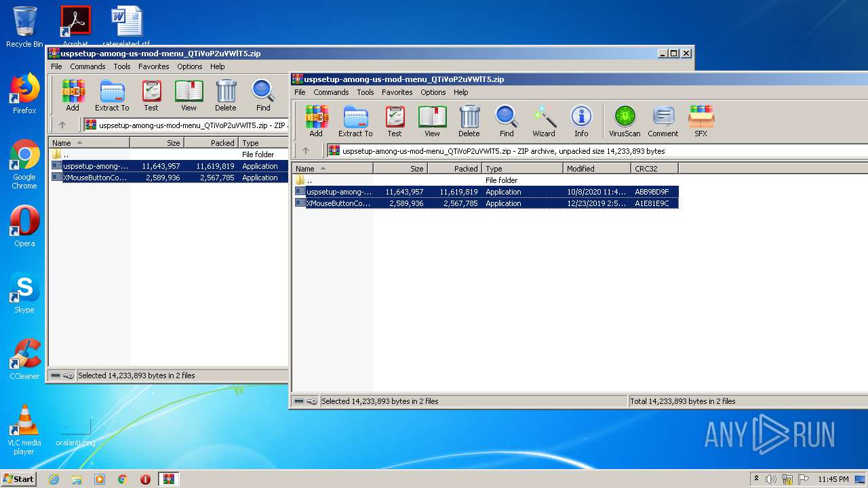This screenshot has height=488, width=868.
Task: Open File menu in back window
Action: tap(56, 66)
